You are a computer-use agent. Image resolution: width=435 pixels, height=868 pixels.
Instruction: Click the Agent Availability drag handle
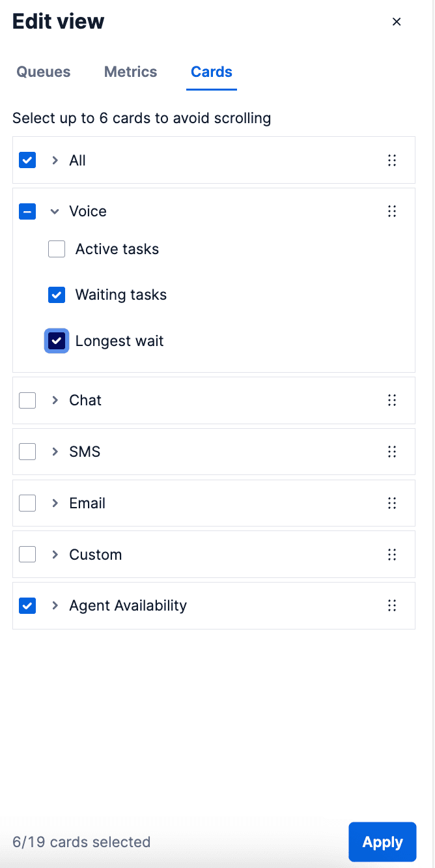coord(392,605)
